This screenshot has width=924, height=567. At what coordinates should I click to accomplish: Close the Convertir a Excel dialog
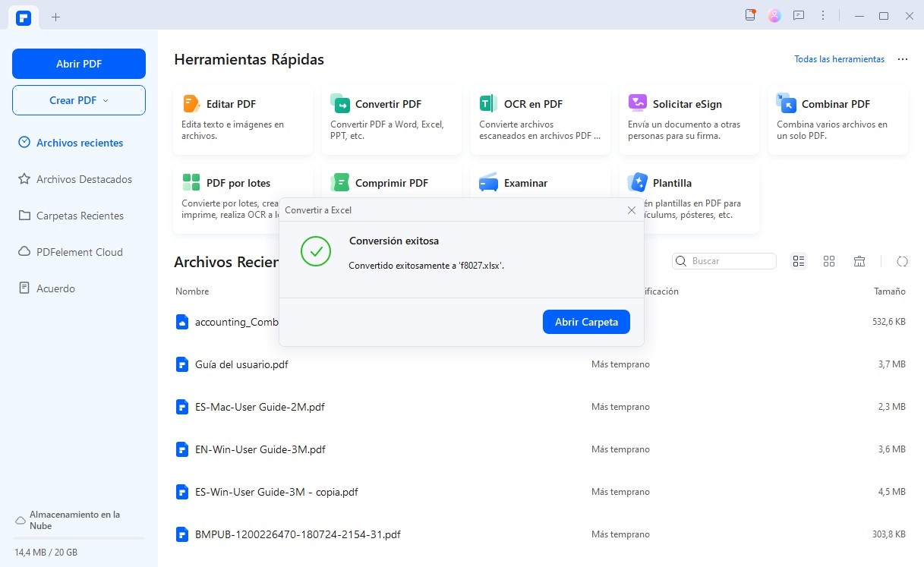(632, 210)
